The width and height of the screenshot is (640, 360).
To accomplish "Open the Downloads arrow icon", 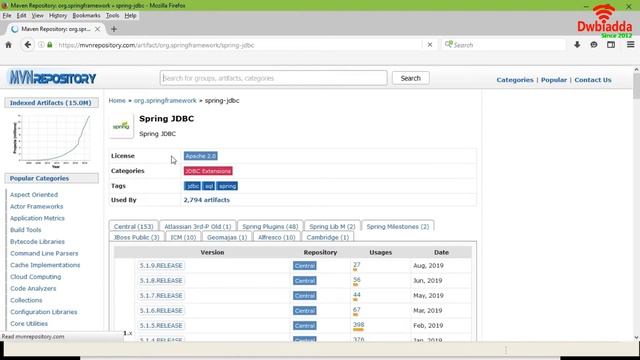I will (x=577, y=45).
